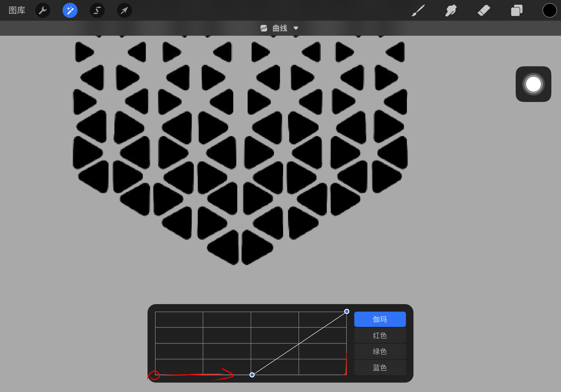
Task: Tap the Adjustments magic wand icon
Action: tap(70, 10)
